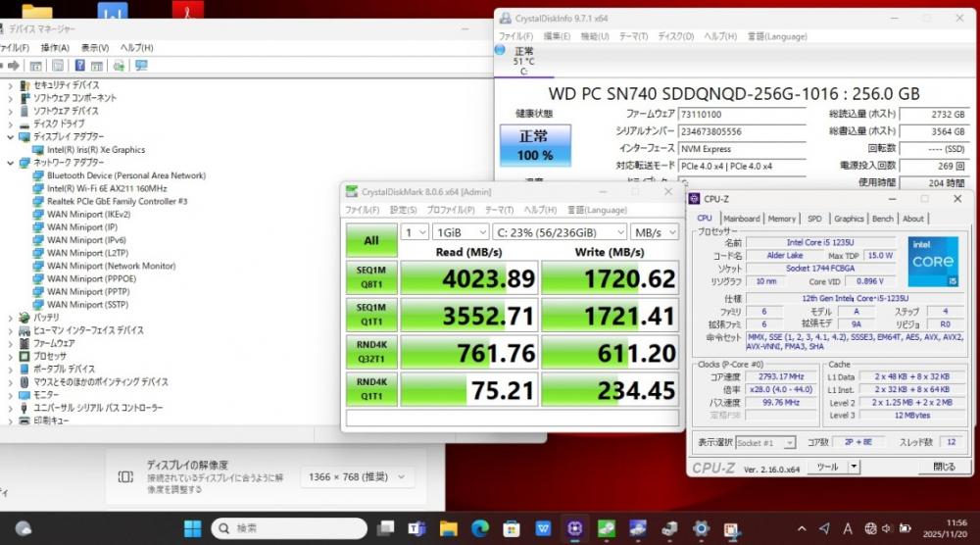The width and height of the screenshot is (980, 545).
Task: Select WAN Miniport (PPPOE) entry
Action: point(91,278)
